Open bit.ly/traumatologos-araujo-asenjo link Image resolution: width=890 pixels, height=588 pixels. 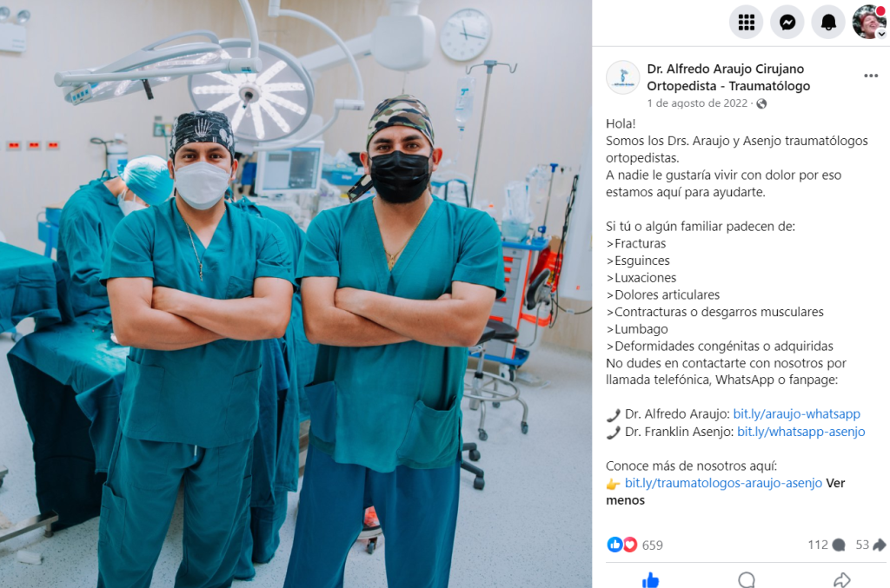[x=723, y=483]
